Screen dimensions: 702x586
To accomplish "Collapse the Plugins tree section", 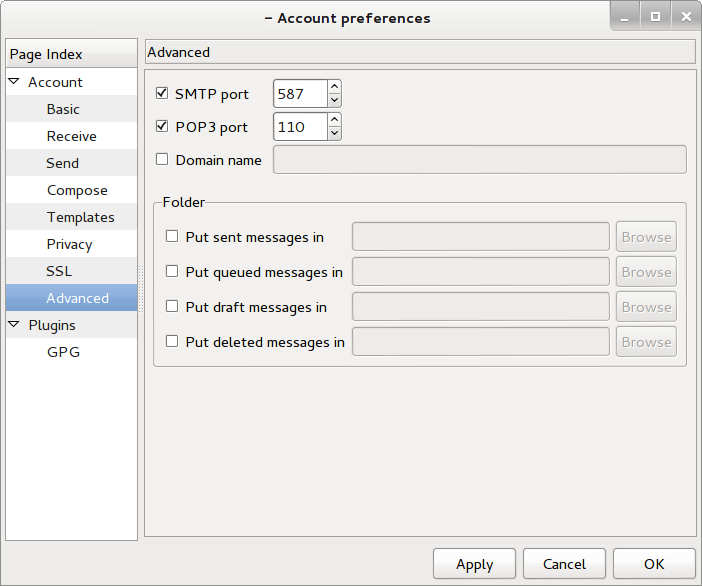I will pyautogui.click(x=14, y=325).
